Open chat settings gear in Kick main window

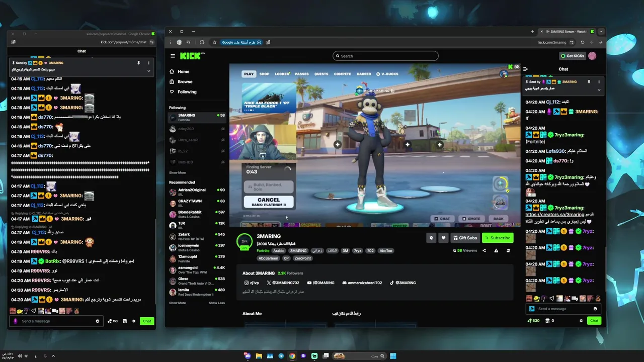(x=581, y=320)
